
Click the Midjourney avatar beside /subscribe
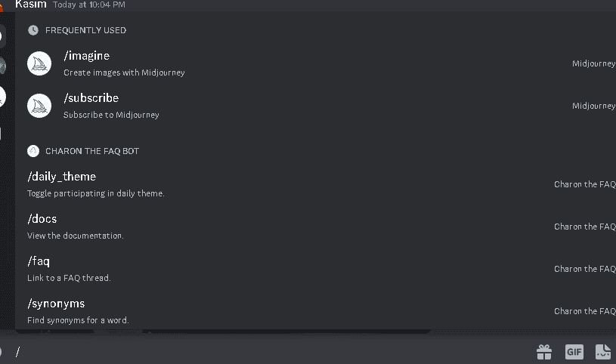tap(39, 106)
